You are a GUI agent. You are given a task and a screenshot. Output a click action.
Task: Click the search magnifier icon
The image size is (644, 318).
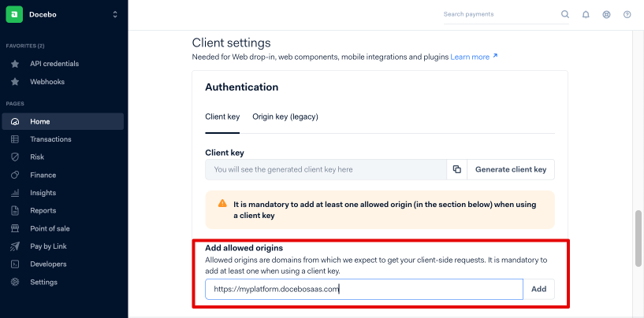565,14
